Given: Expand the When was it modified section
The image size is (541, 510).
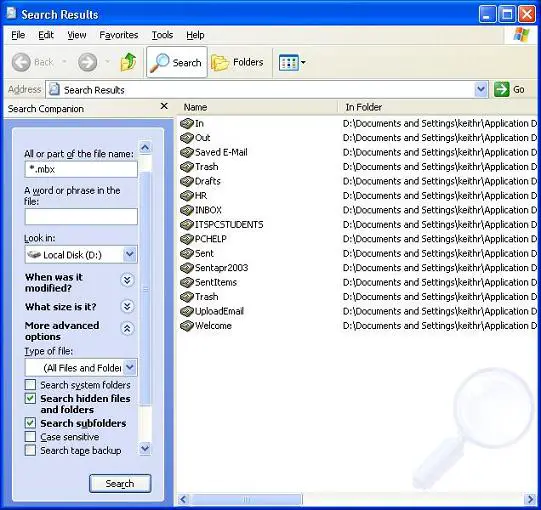Looking at the screenshot, I should (127, 280).
